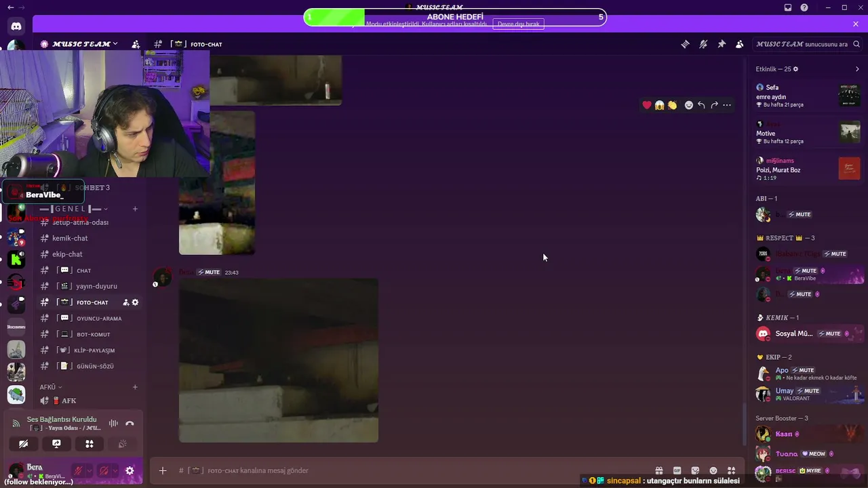Turn on the camera
This screenshot has height=488, width=868.
click(23, 444)
